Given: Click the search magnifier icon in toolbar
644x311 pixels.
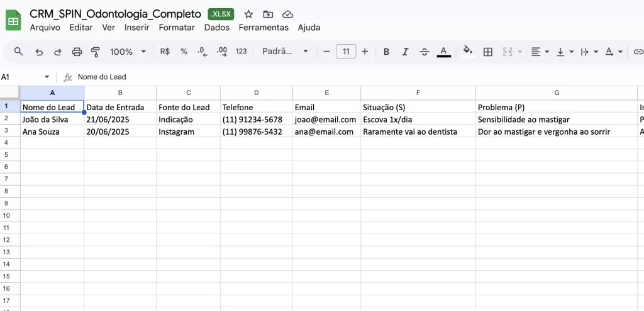Looking at the screenshot, I should click(x=19, y=52).
